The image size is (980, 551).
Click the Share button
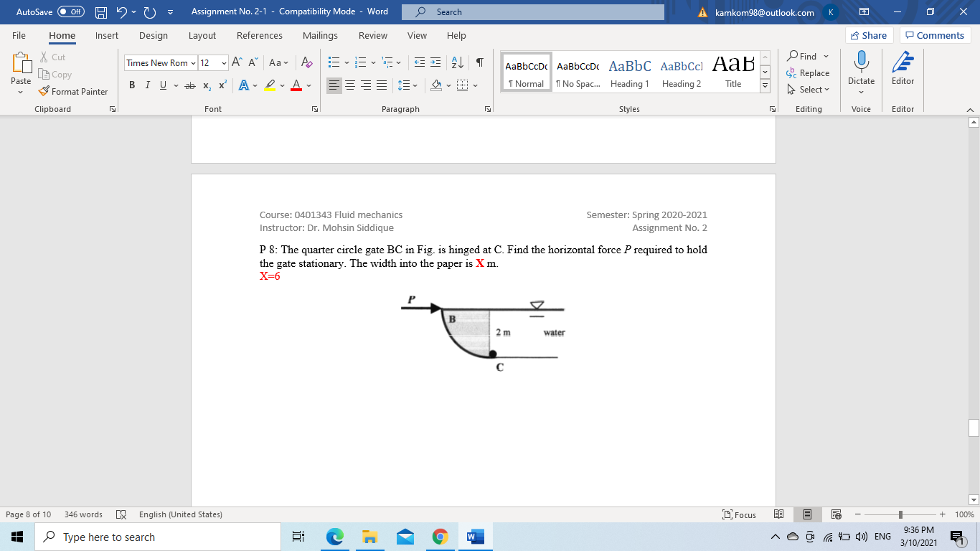tap(868, 35)
